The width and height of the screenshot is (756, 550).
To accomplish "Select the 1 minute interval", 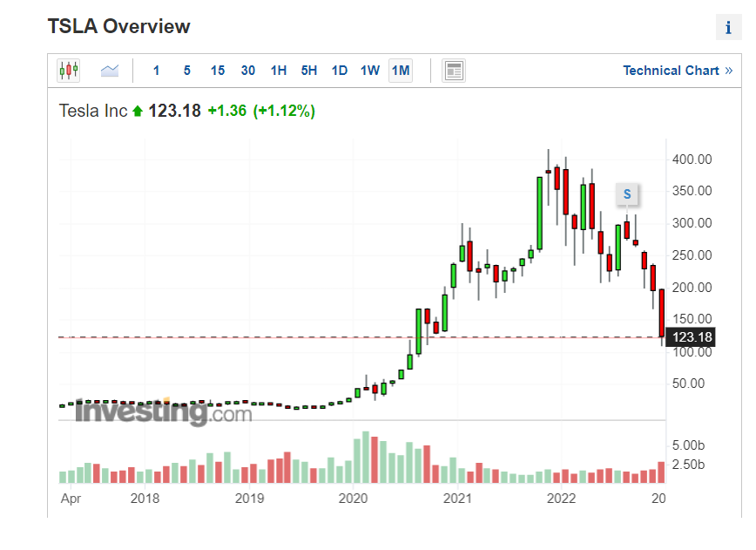I will point(157,71).
